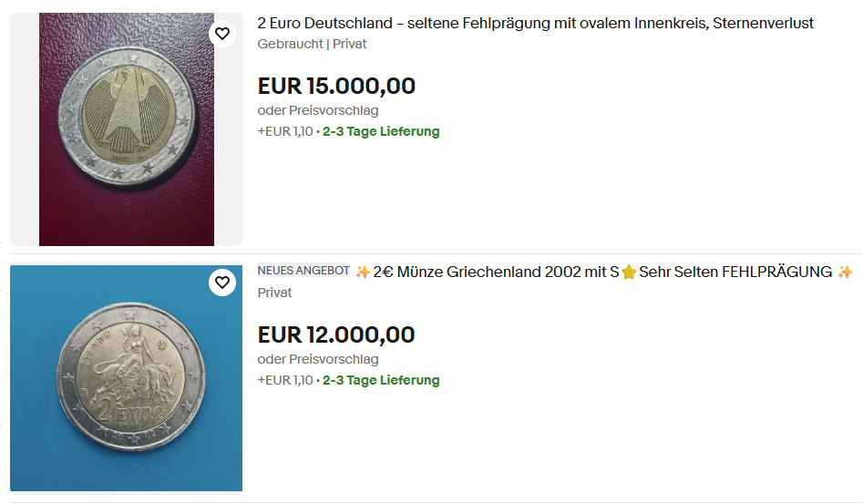The height and width of the screenshot is (504, 863).
Task: Click '+EUR 1,10' shipping cost on the Deutschland listing
Action: click(285, 131)
